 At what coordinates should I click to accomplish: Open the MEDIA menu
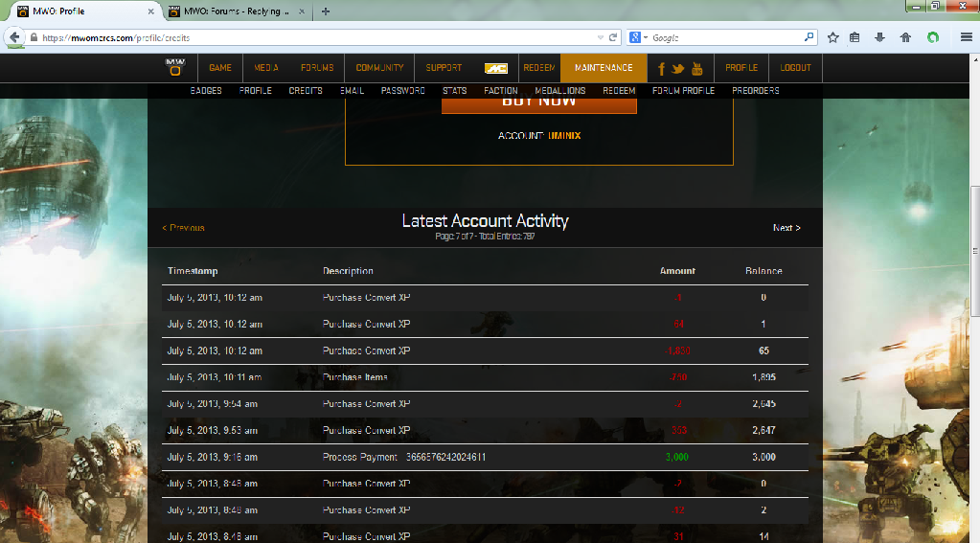[266, 67]
